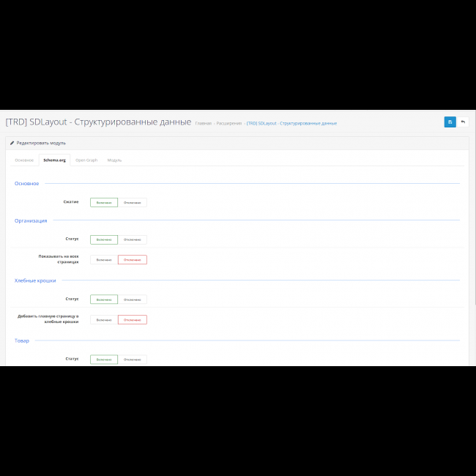Open the Главная breadcrumb link
The image size is (476, 476).
[x=203, y=124]
